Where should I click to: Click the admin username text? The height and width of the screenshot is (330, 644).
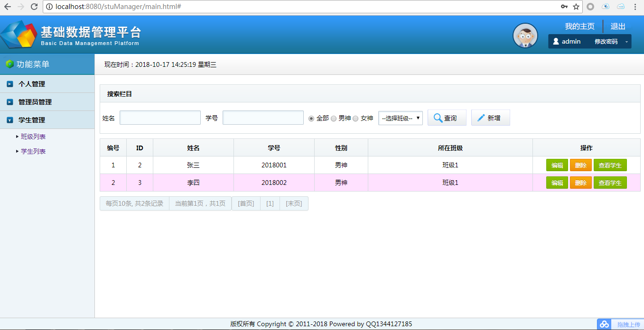pos(571,41)
